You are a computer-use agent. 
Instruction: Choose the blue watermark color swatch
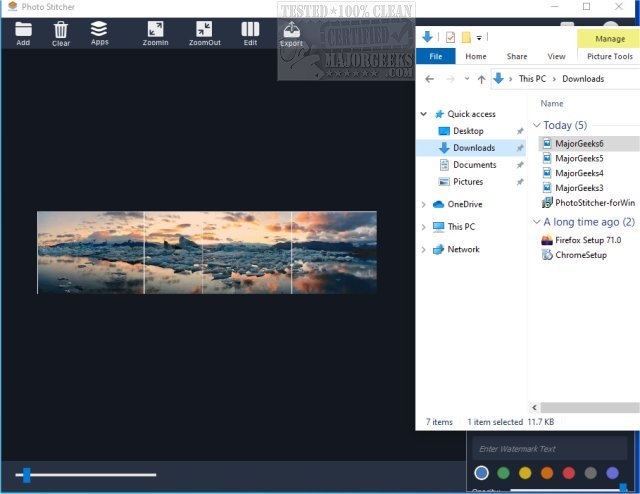[x=482, y=473]
